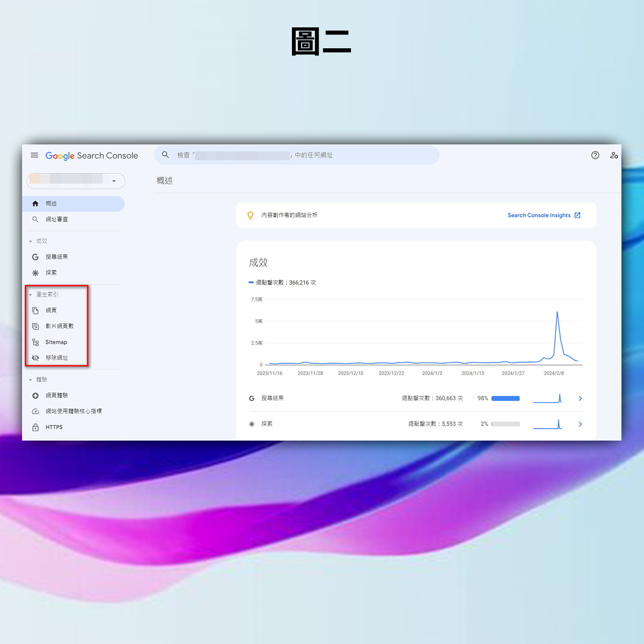The height and width of the screenshot is (644, 644).
Task: Open the user settings icon
Action: point(614,155)
